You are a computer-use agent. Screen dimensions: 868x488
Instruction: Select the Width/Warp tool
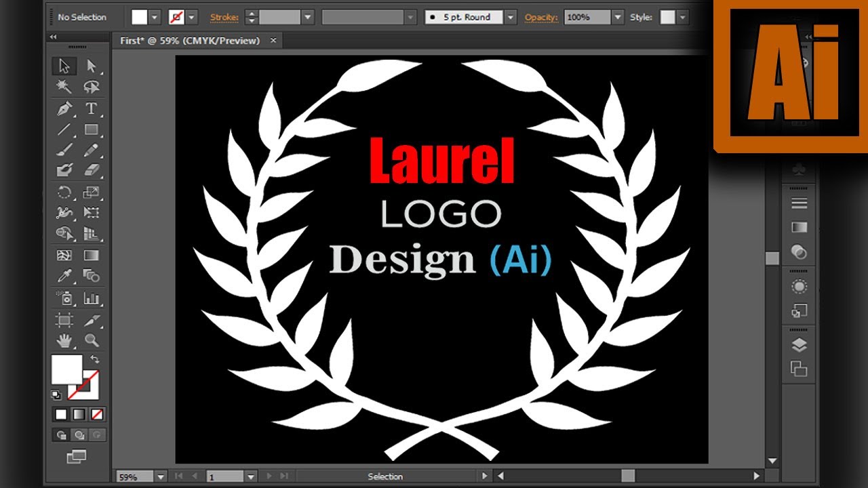point(64,213)
